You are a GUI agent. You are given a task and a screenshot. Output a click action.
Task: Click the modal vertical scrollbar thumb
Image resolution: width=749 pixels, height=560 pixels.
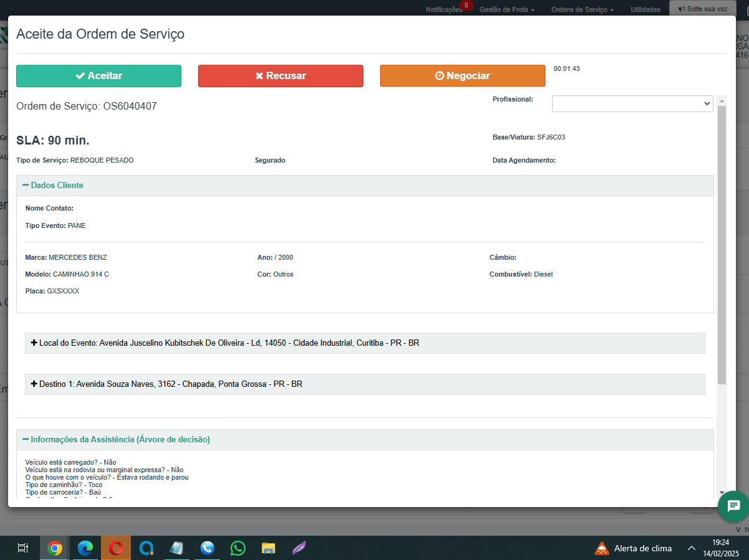point(722,244)
